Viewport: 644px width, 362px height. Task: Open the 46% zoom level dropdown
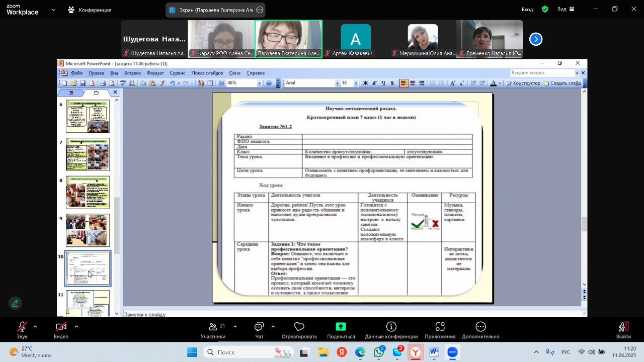[260, 83]
